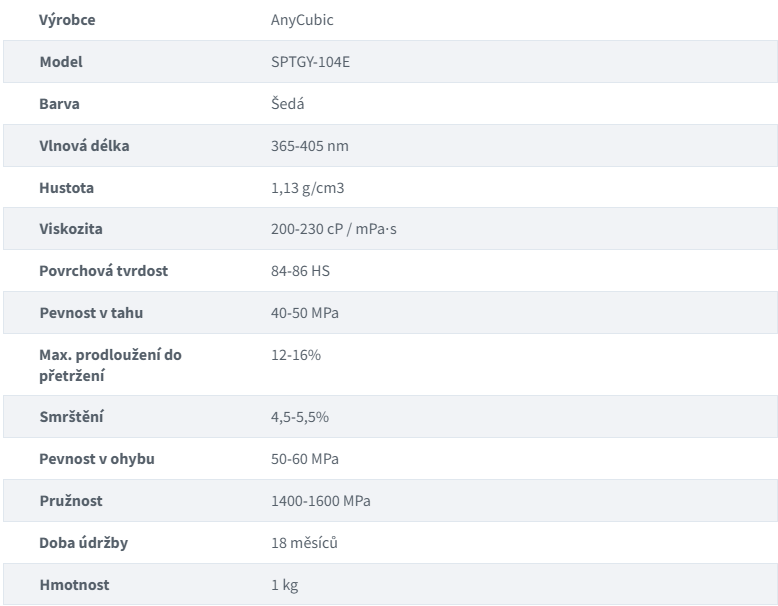This screenshot has width=778, height=606.
Task: Click the Viskozita label
Action: click(71, 229)
